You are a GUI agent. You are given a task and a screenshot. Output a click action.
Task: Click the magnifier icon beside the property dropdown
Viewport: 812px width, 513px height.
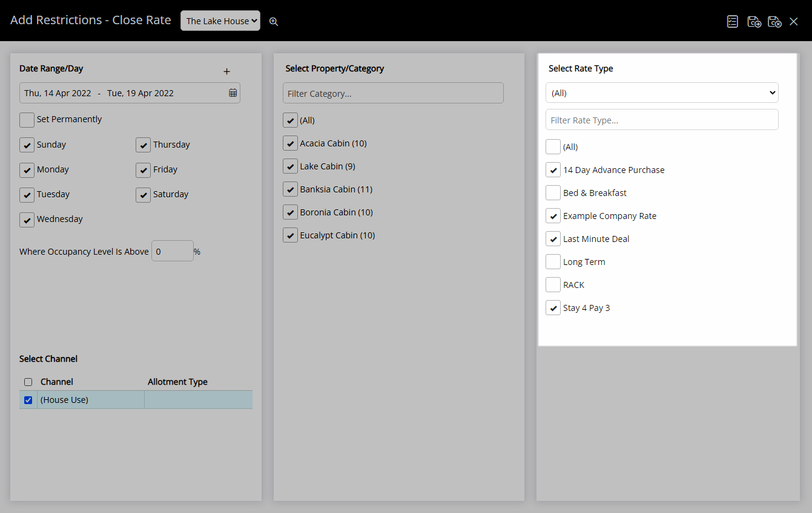click(274, 21)
